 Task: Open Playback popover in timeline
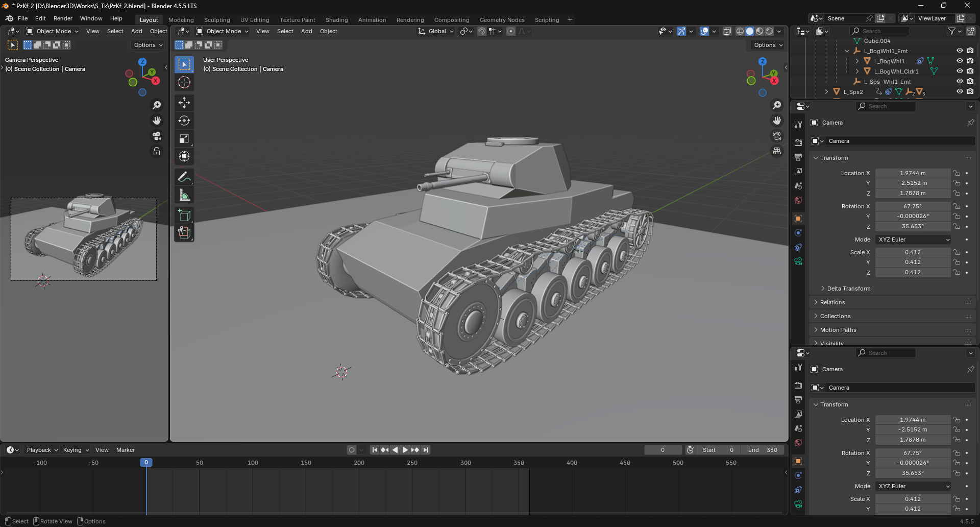[42, 450]
